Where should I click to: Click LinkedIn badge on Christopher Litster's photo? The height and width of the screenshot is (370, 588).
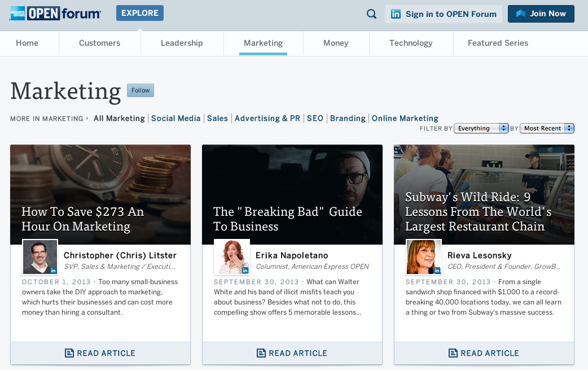click(53, 270)
